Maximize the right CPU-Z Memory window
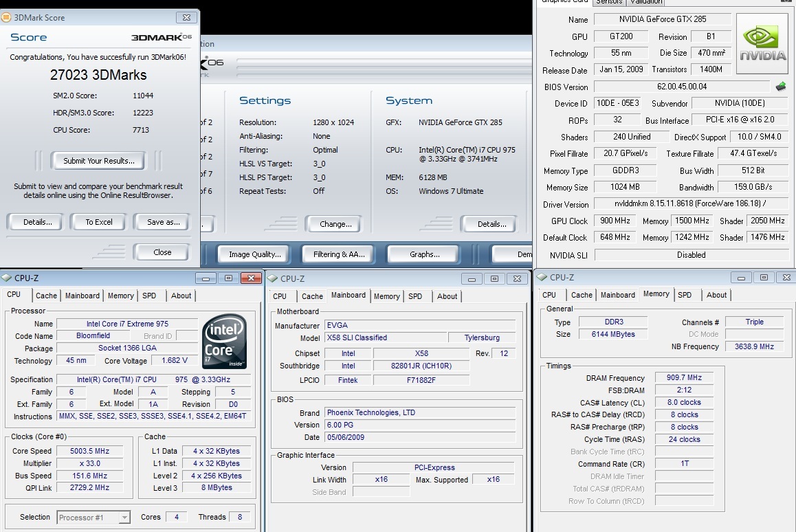This screenshot has width=796, height=532. 764,278
